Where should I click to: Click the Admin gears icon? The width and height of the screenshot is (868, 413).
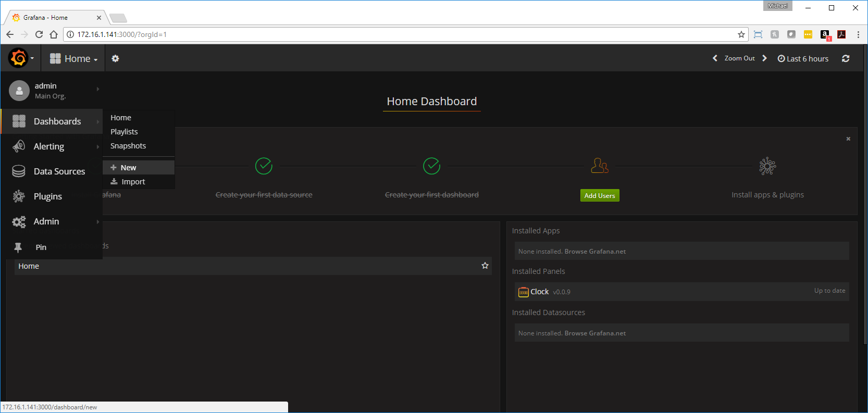pyautogui.click(x=19, y=222)
